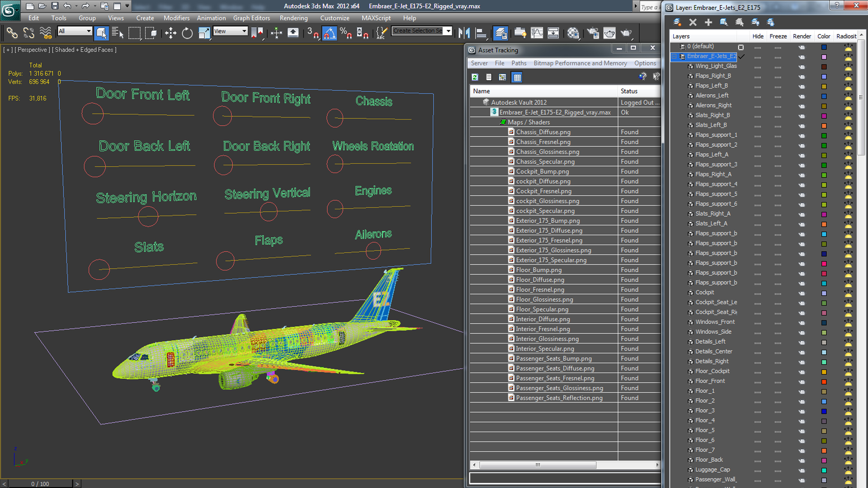Click the Unlink Selection tool
This screenshot has width=868, height=488.
[x=28, y=33]
